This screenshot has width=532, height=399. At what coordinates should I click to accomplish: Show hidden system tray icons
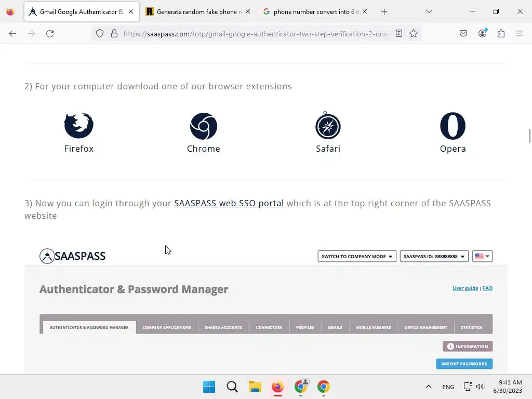429,387
